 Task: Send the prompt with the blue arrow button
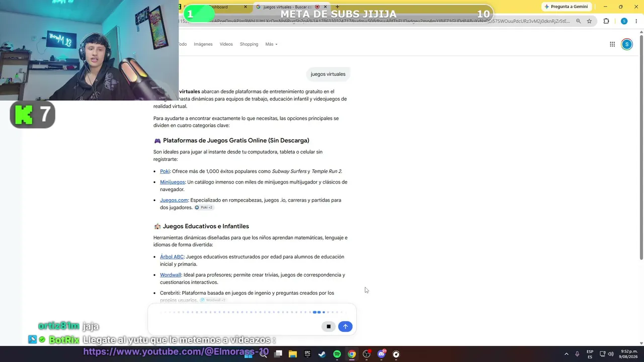point(345,326)
